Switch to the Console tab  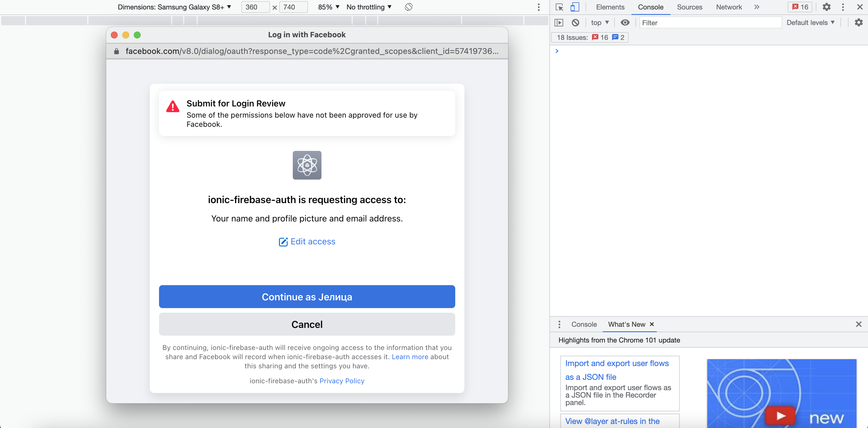651,7
